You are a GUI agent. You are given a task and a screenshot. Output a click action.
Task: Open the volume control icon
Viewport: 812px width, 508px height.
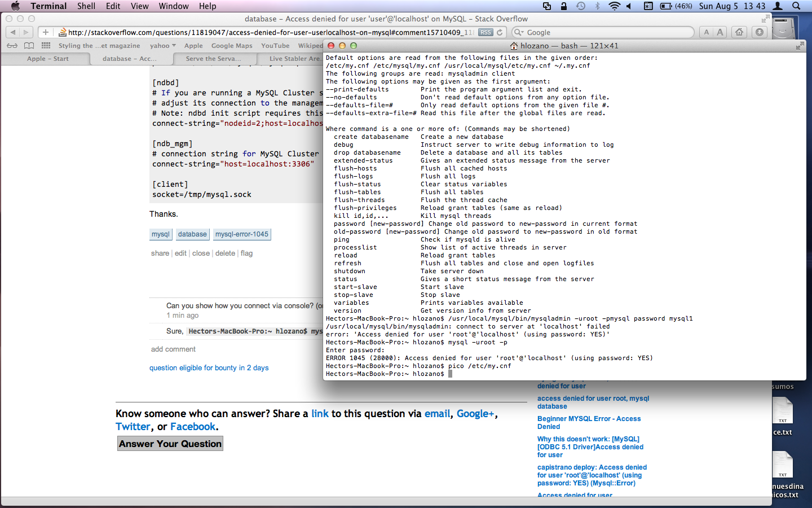(629, 6)
